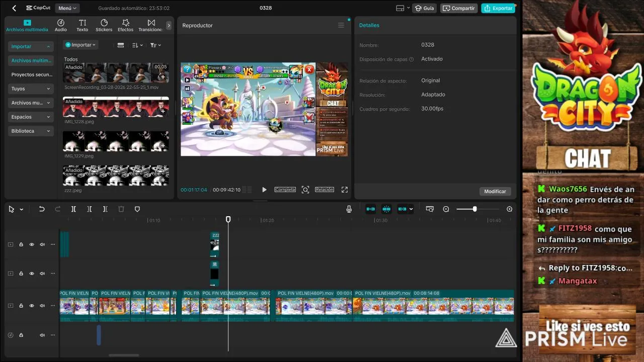Image resolution: width=644 pixels, height=362 pixels.
Task: Open the Texto tab
Action: pos(83,26)
